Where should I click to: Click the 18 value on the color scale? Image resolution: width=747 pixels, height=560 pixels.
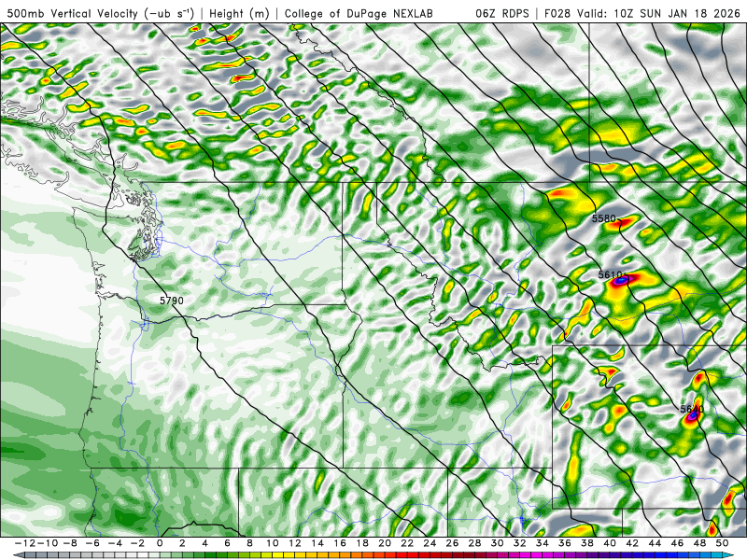click(362, 543)
